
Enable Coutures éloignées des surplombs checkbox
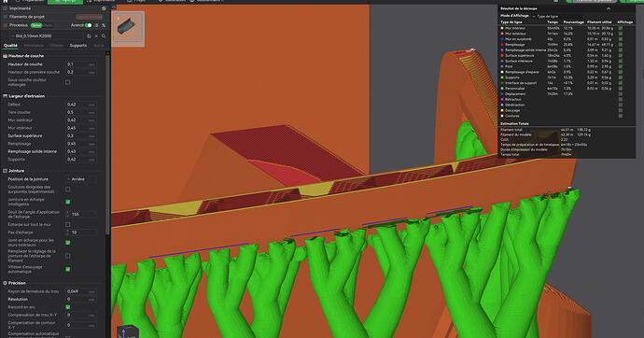68,190
